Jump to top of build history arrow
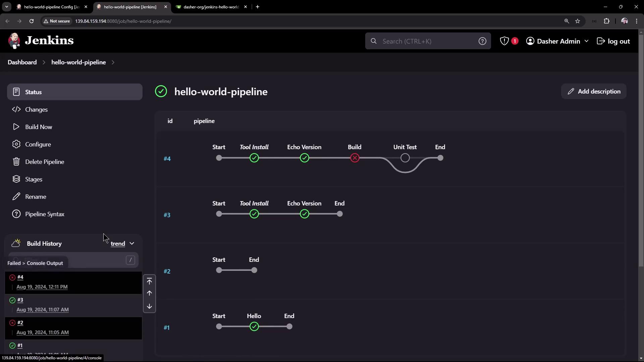 (149, 281)
